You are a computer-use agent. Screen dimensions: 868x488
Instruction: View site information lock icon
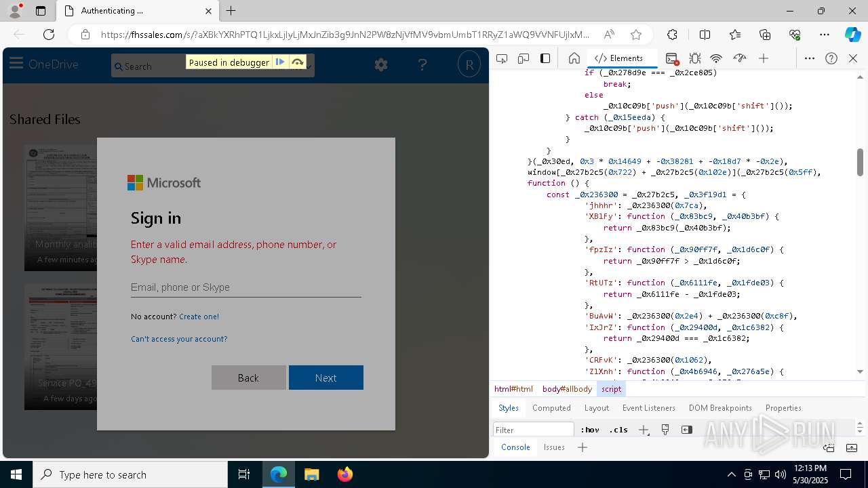point(85,35)
